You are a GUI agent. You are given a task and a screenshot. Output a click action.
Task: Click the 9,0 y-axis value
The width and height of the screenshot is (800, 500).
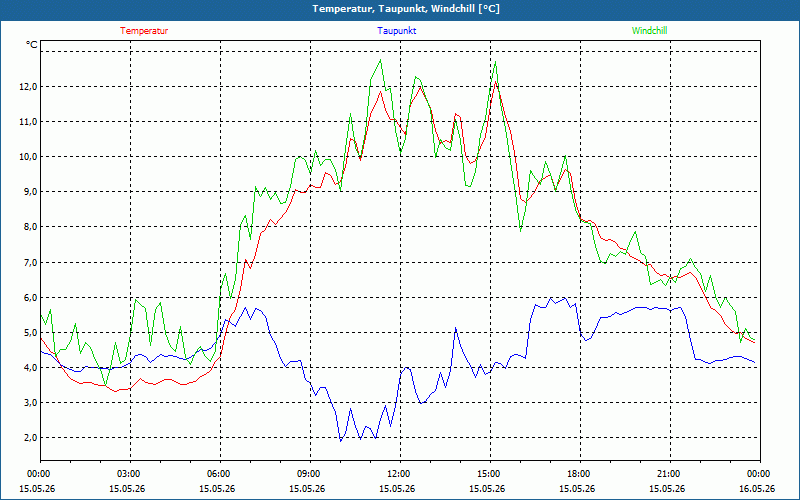(31, 192)
